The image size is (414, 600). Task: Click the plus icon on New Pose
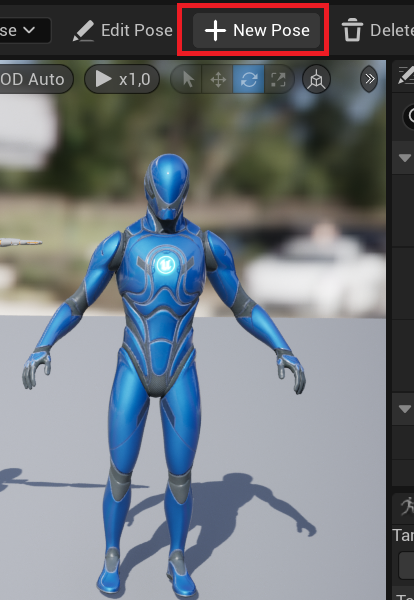click(x=215, y=30)
